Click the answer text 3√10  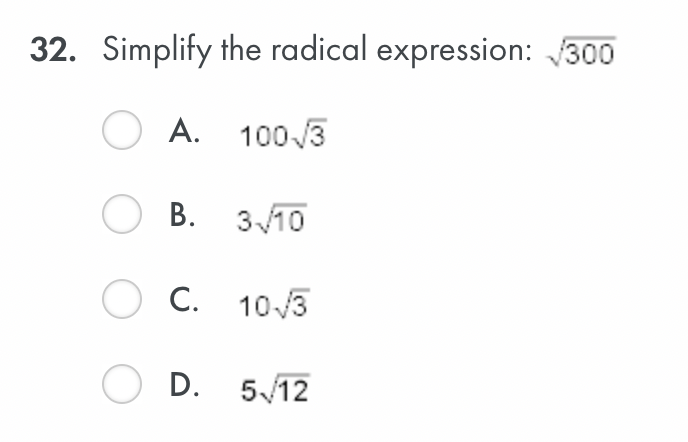click(x=272, y=218)
